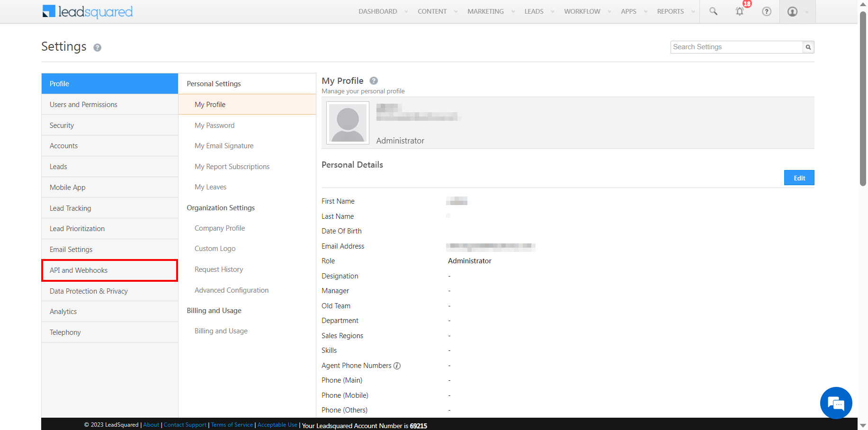The image size is (868, 430).
Task: Open Accounts settings
Action: (x=110, y=146)
